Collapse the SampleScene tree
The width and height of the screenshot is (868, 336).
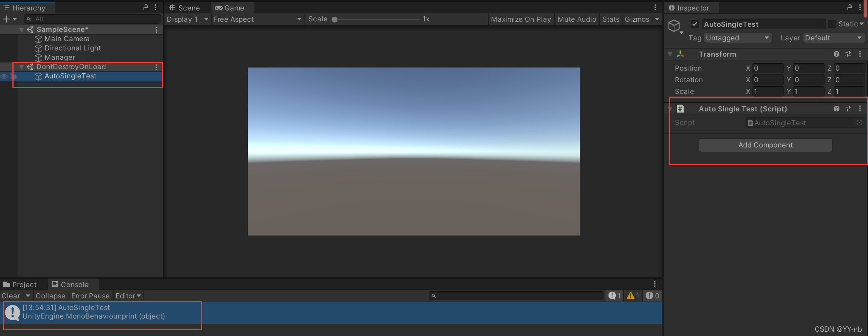point(22,29)
